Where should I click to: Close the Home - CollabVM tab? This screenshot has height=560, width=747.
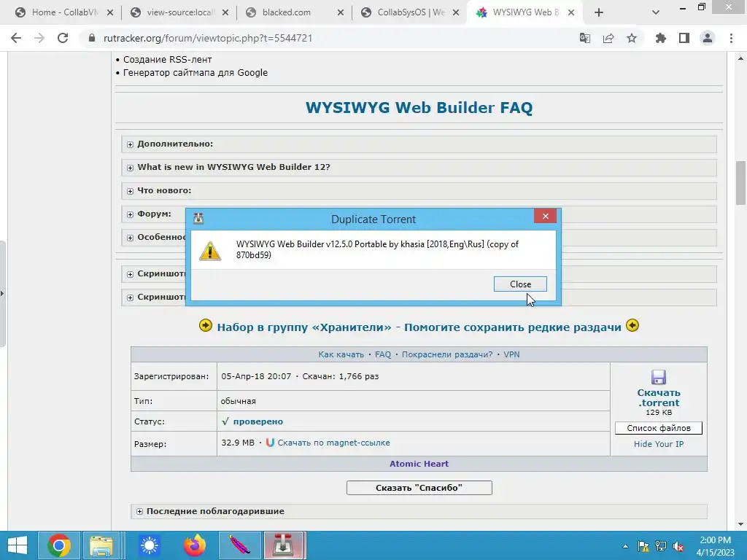(110, 13)
